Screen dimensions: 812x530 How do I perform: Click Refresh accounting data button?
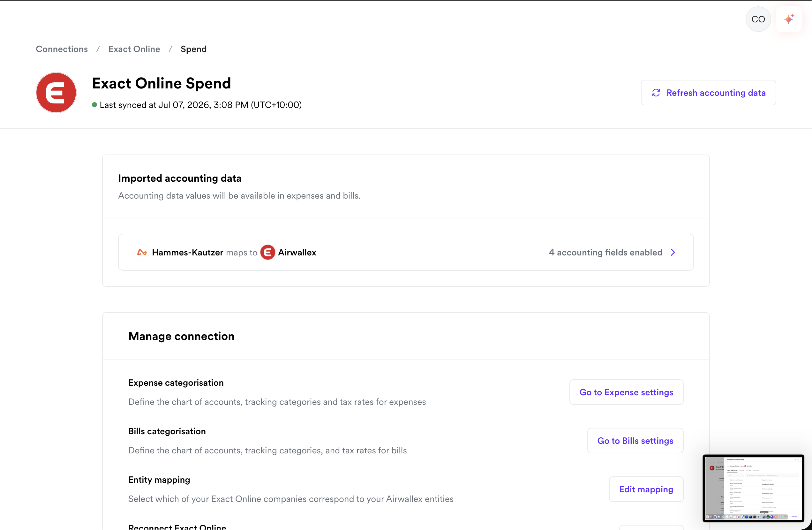coord(709,93)
